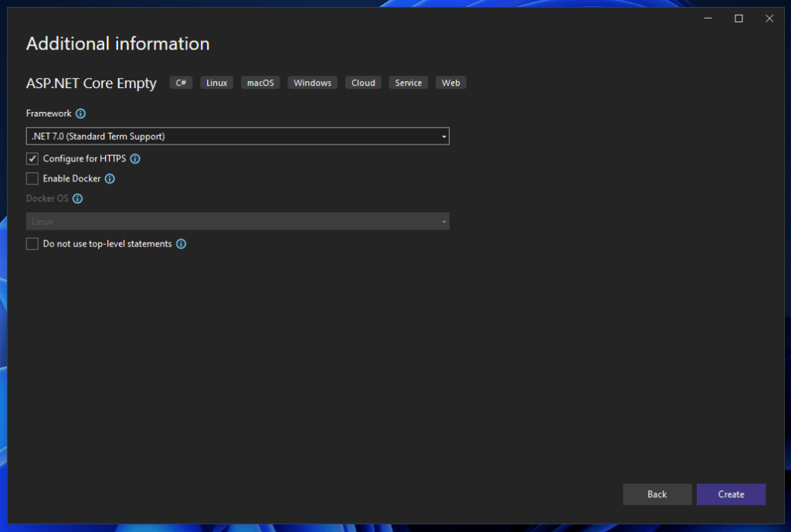791x532 pixels.
Task: Click the Linux platform tag
Action: [216, 83]
